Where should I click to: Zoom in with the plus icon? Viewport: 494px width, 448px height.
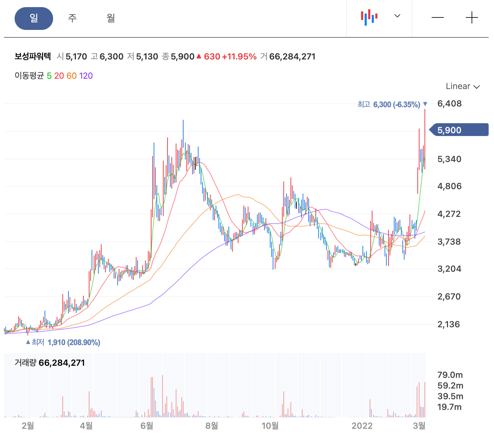(x=472, y=17)
